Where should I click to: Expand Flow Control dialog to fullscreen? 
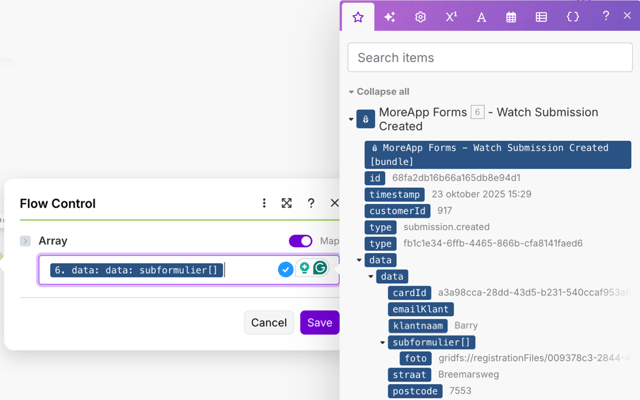pyautogui.click(x=287, y=203)
